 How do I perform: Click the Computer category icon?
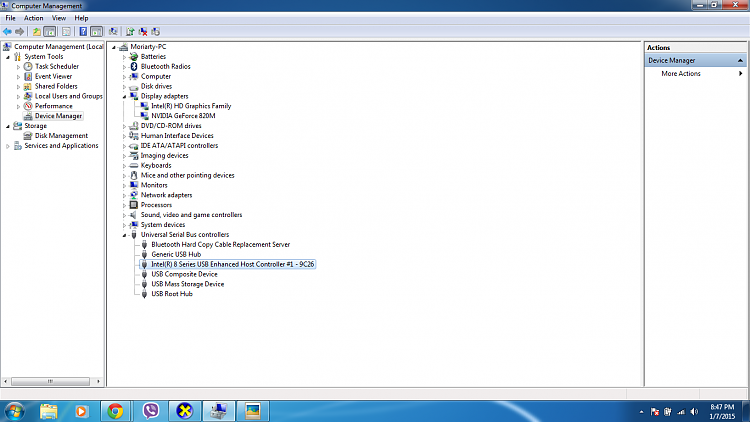[x=134, y=77]
